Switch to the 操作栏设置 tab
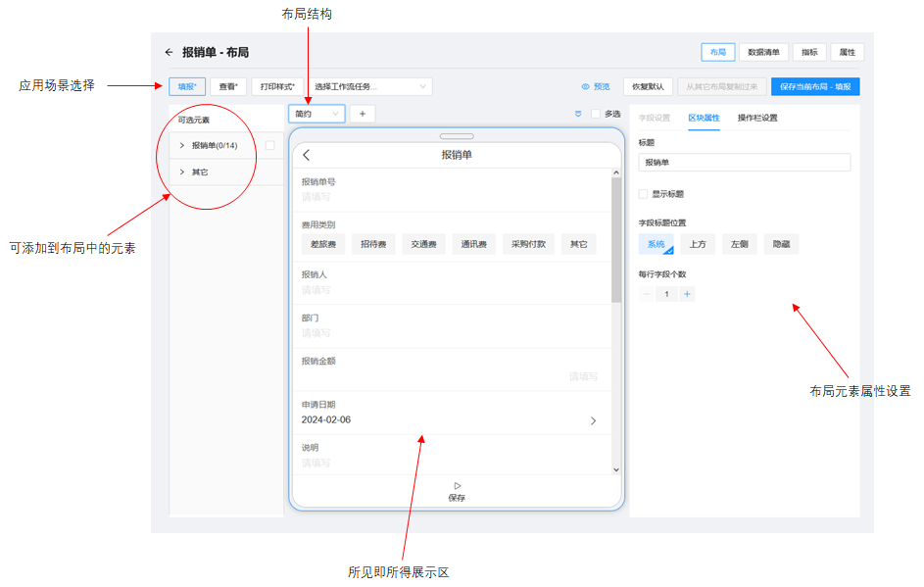The width and height of the screenshot is (924, 587). tap(757, 118)
